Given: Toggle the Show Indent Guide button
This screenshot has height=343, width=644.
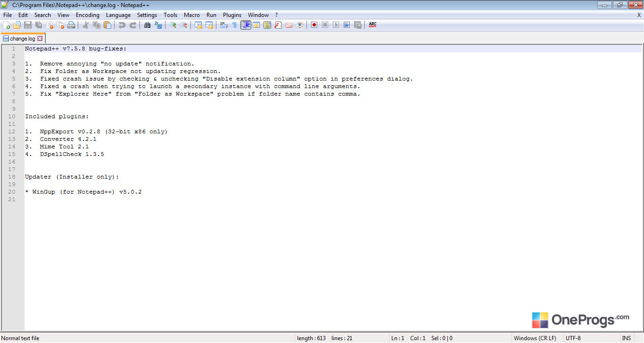Looking at the screenshot, I should (246, 25).
